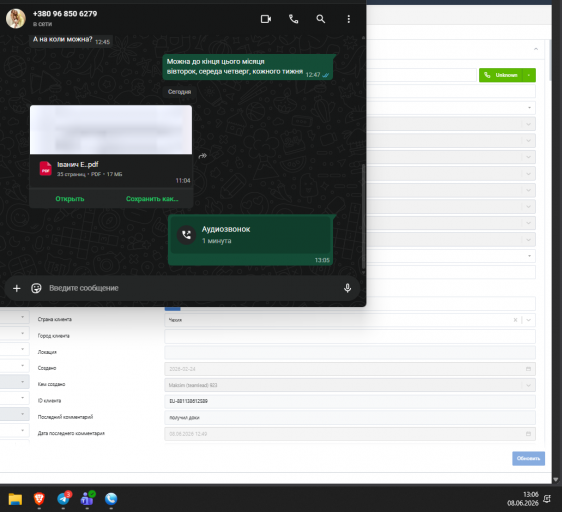Image resolution: width=562 pixels, height=512 pixels.
Task: Click the CRM page scrollbar down arrow
Action: 556,479
